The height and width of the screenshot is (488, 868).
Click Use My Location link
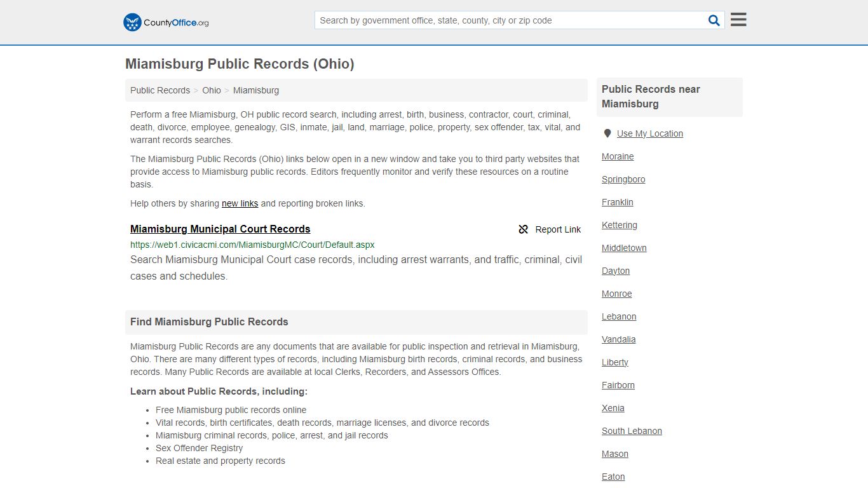[x=650, y=133]
